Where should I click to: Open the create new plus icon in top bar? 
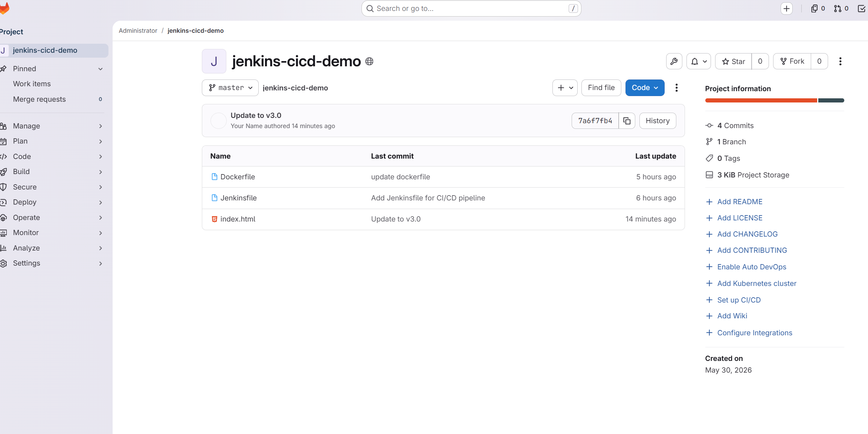click(x=787, y=9)
